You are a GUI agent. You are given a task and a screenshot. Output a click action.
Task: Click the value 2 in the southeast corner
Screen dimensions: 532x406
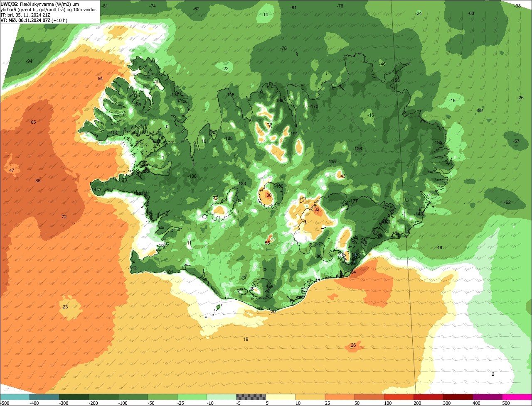point(493,374)
